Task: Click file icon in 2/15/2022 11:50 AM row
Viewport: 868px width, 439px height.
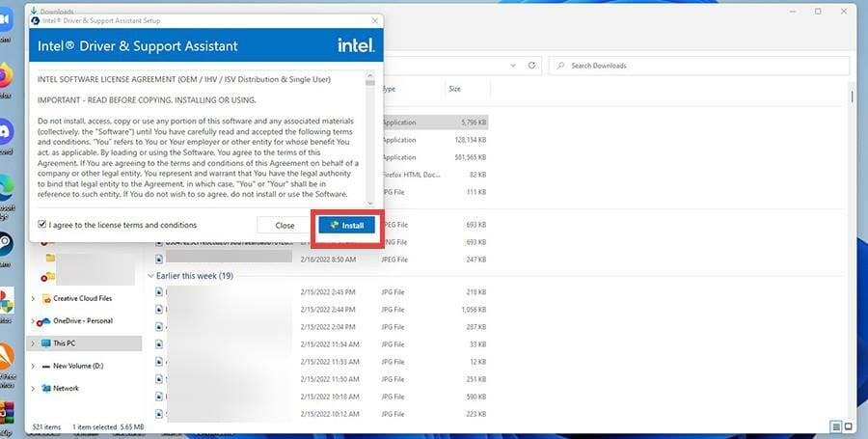Action: [159, 379]
